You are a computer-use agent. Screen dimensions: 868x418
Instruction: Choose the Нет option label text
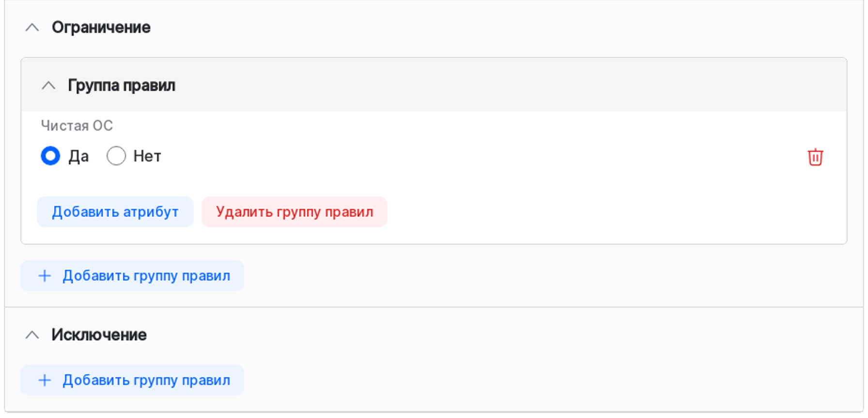[147, 156]
